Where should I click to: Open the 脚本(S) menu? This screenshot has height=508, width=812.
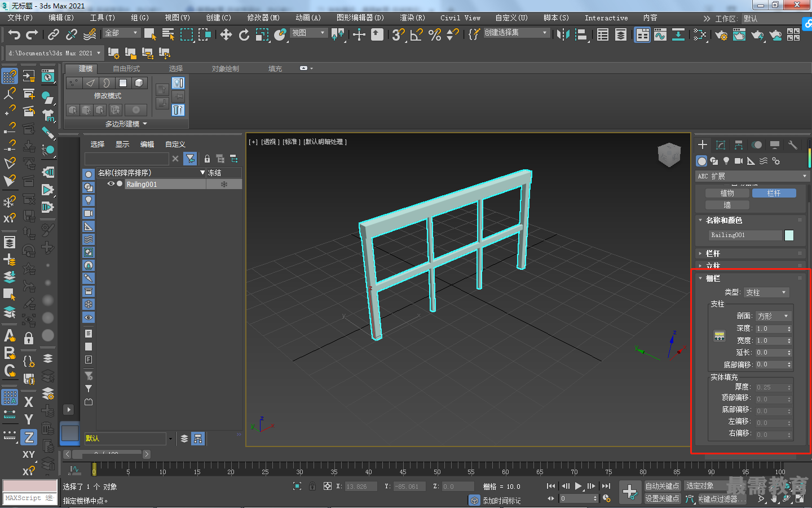[556, 18]
